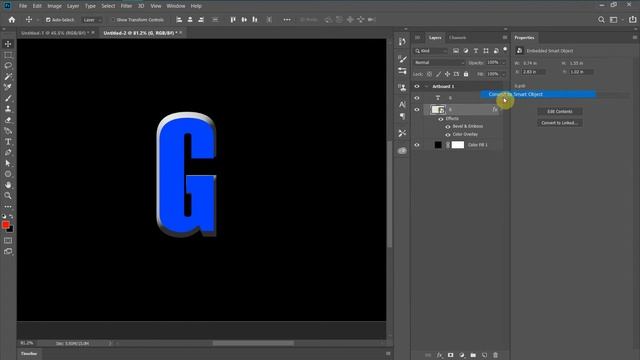Click the Search magnifier icon at top right
Screen dimensions: 640x360
click(601, 20)
